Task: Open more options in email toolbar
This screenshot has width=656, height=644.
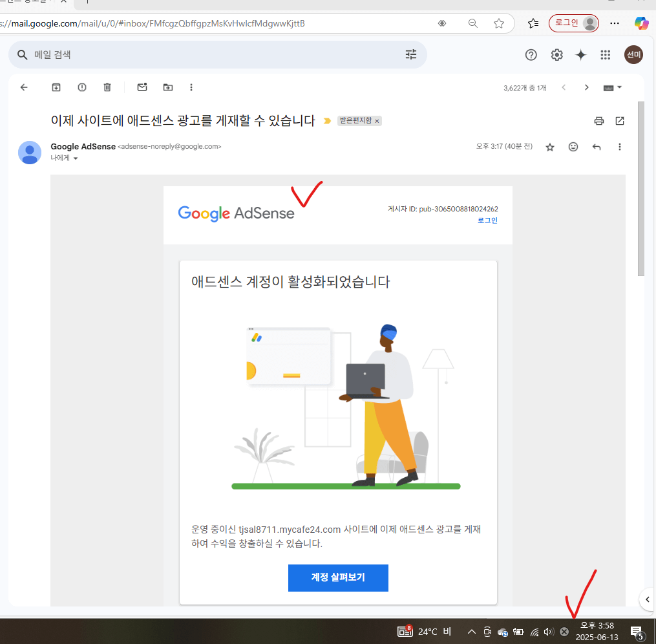Action: pos(191,87)
